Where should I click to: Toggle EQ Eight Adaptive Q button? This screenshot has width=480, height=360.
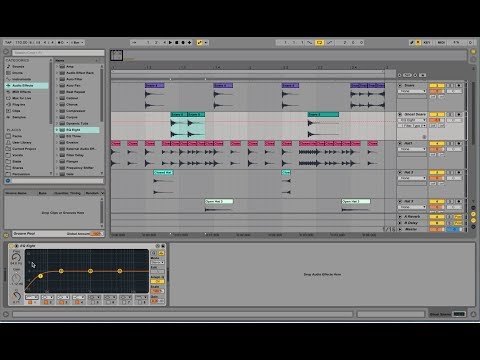[x=157, y=282]
